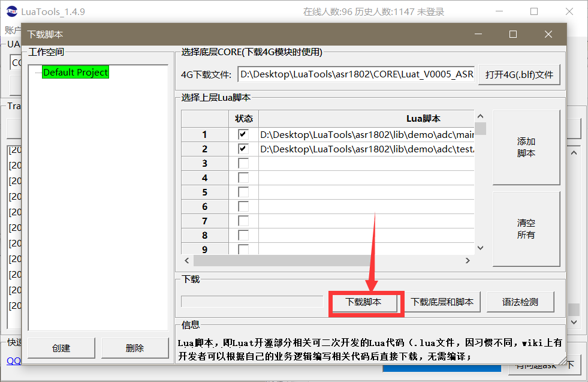Click row header number 2
Screen dimensions: 588x382
click(205, 149)
